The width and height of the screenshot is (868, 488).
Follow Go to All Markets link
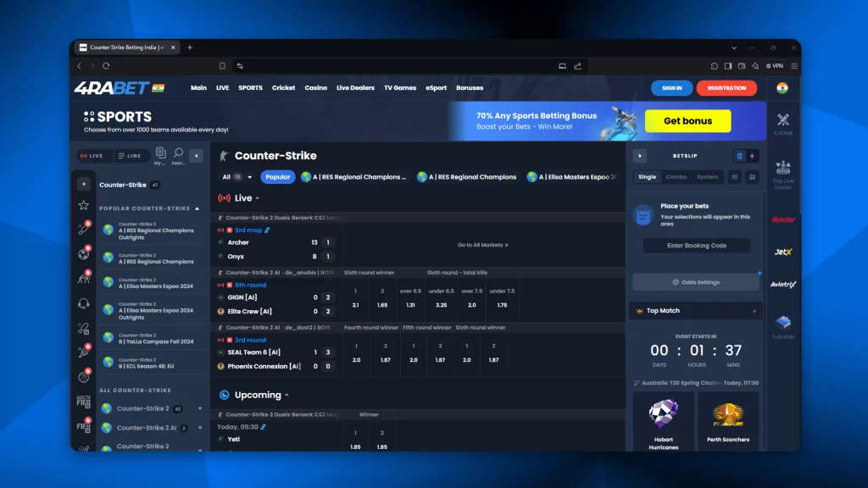point(482,245)
